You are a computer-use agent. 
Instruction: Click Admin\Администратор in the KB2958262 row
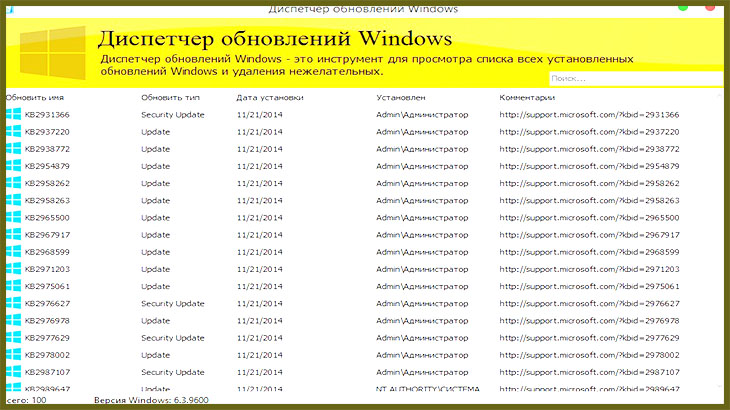click(x=422, y=183)
